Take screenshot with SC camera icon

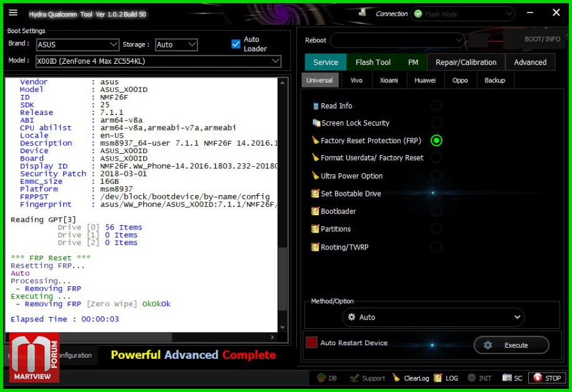507,378
